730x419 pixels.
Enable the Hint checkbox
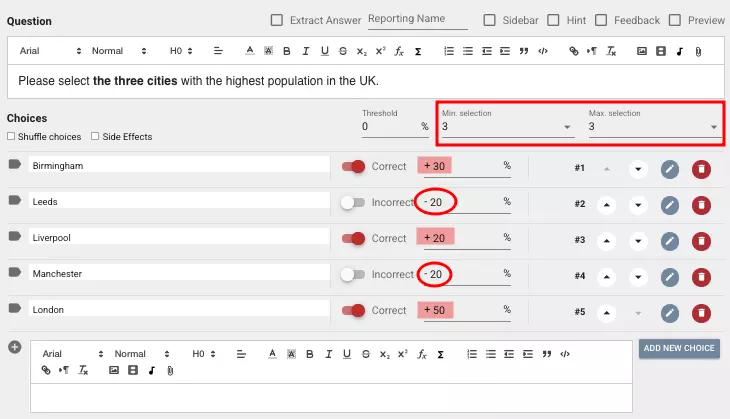pyautogui.click(x=553, y=20)
